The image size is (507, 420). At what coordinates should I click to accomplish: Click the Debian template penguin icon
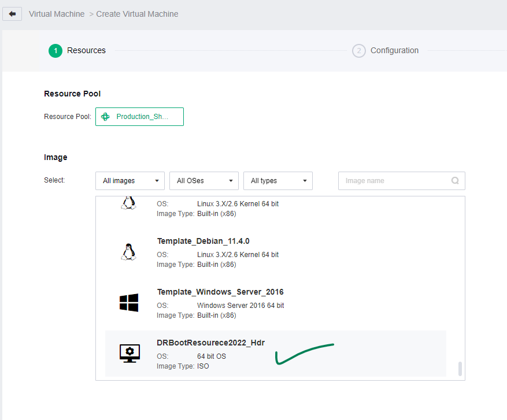pyautogui.click(x=129, y=252)
